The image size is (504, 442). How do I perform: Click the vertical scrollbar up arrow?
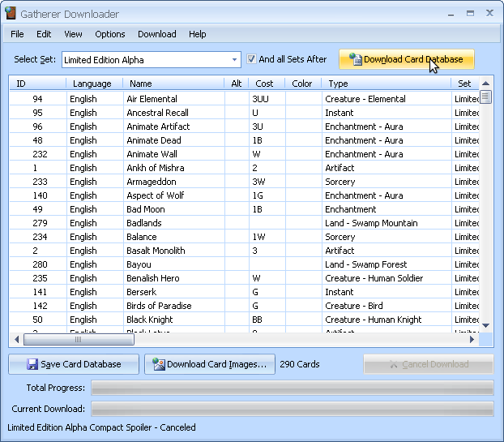pyautogui.click(x=485, y=84)
